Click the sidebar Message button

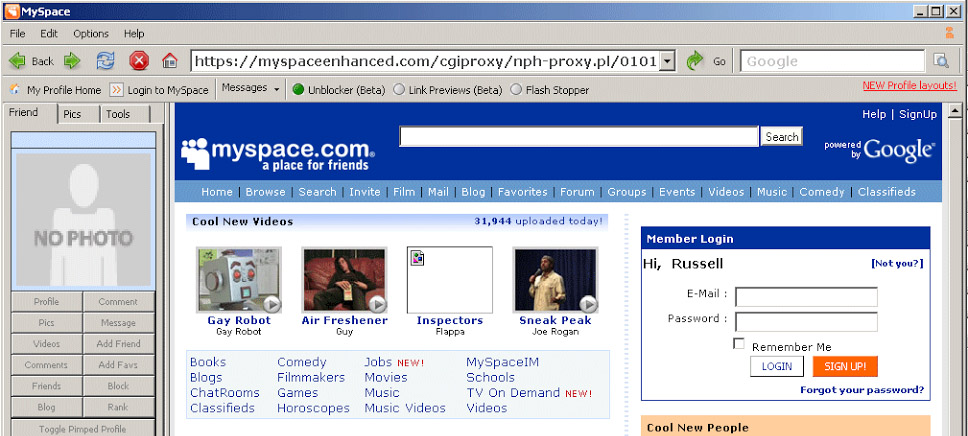pos(118,322)
